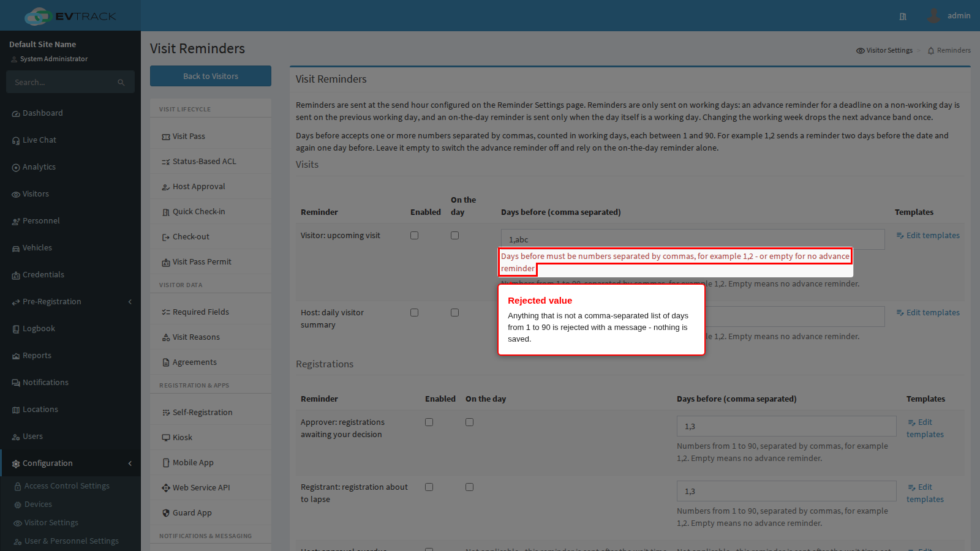Expand the Pre-Registration menu chevron

point(130,302)
